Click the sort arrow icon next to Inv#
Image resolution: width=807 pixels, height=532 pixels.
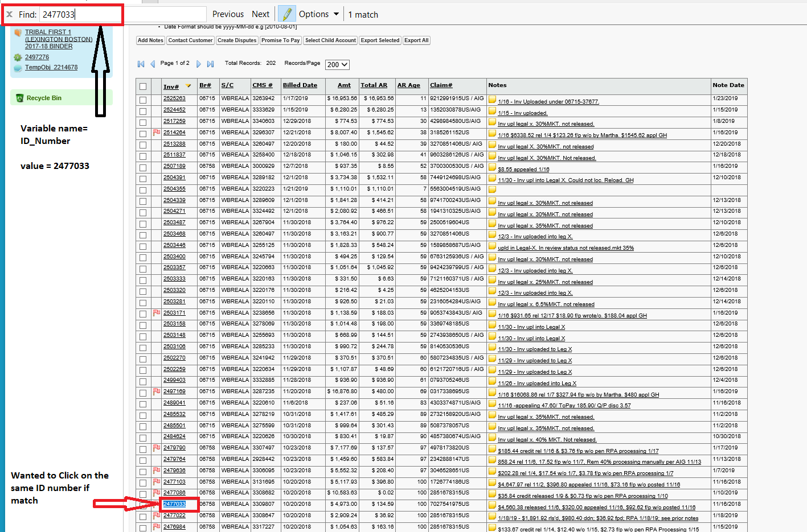pos(189,86)
